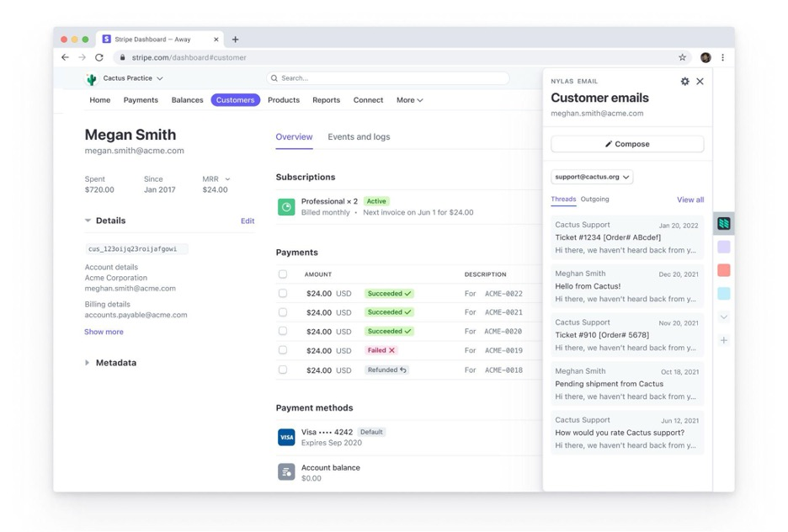Close the Customer emails panel
788x532 pixels.
(700, 82)
